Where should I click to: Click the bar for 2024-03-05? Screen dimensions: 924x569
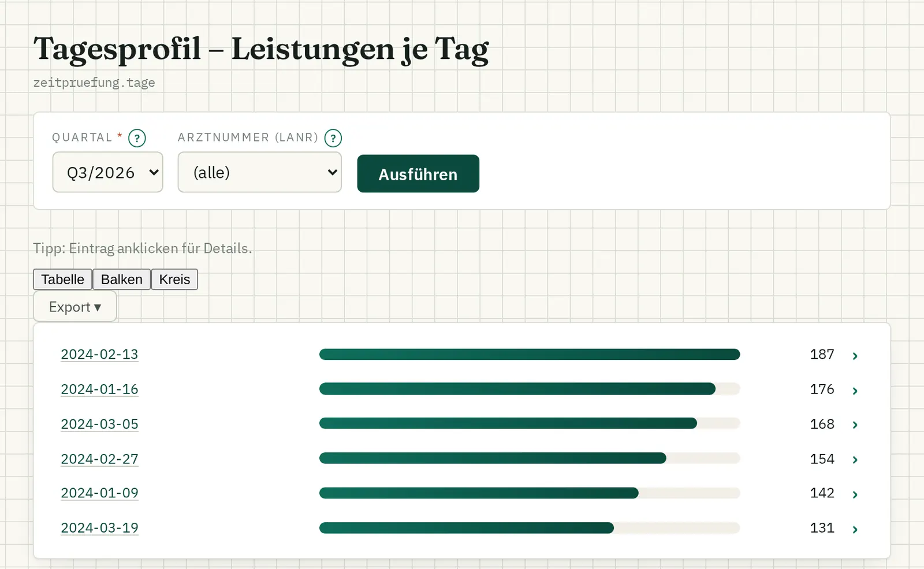click(508, 423)
